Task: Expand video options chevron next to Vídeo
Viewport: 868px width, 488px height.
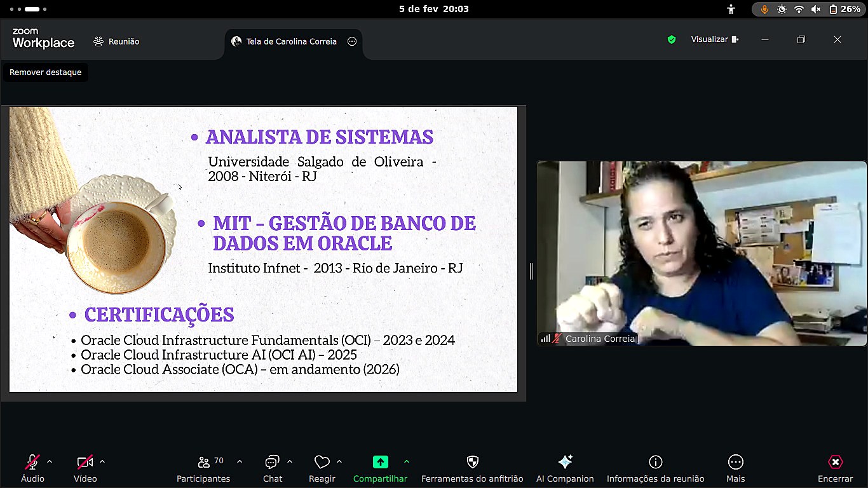Action: [102, 462]
